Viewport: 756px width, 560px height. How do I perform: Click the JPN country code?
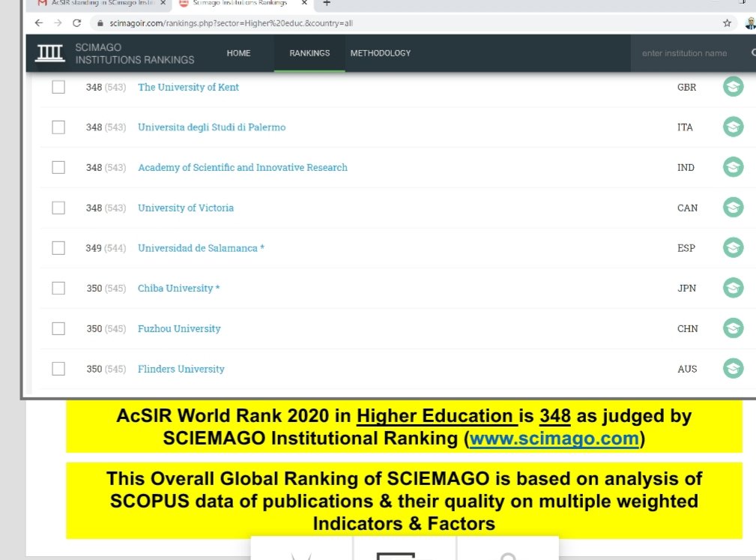(x=686, y=288)
